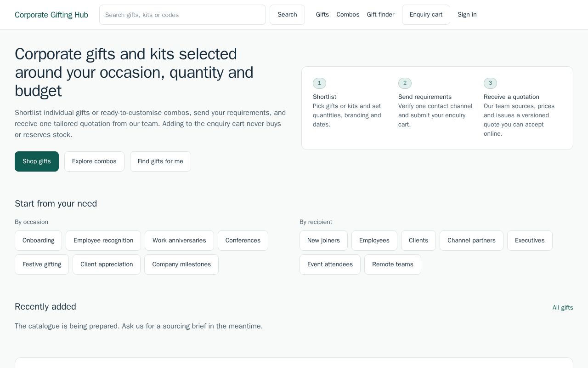Viewport: 588px width, 368px height.
Task: Click the Shortlist step title
Action: [324, 97]
